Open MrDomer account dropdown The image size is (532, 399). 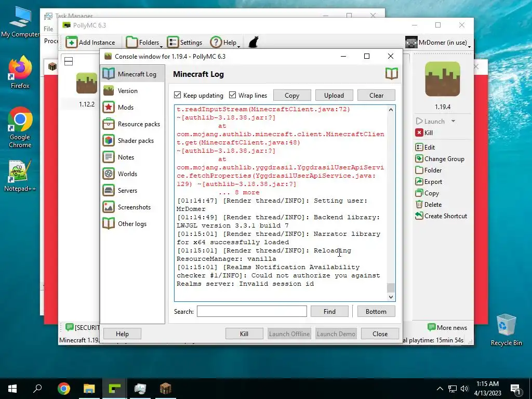coord(438,43)
